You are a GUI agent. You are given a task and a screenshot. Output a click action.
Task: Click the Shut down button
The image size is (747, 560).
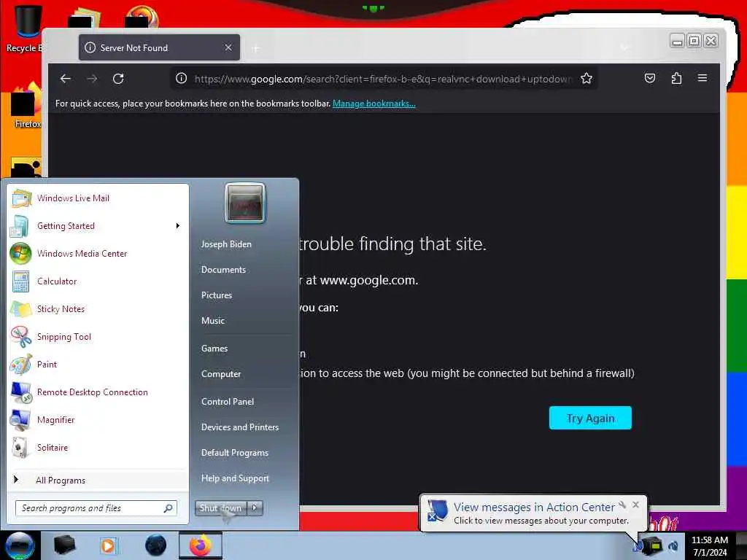[x=220, y=508]
